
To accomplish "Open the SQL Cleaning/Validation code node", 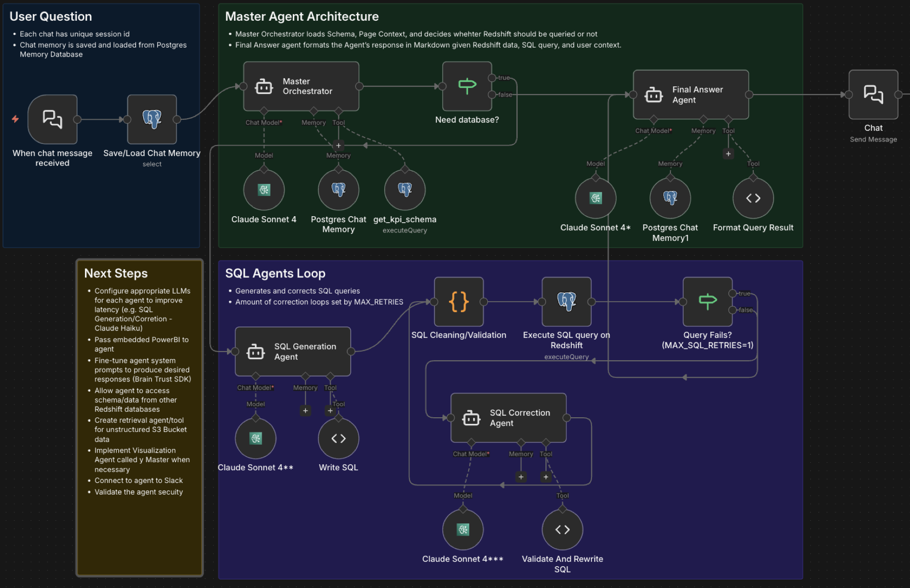I will pyautogui.click(x=459, y=302).
